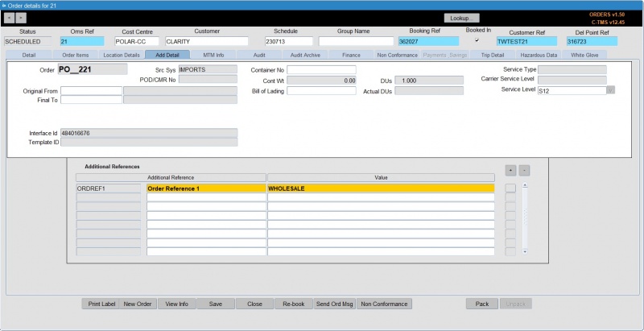Click the Pack button
Image resolution: width=644 pixels, height=331 pixels.
tap(481, 304)
